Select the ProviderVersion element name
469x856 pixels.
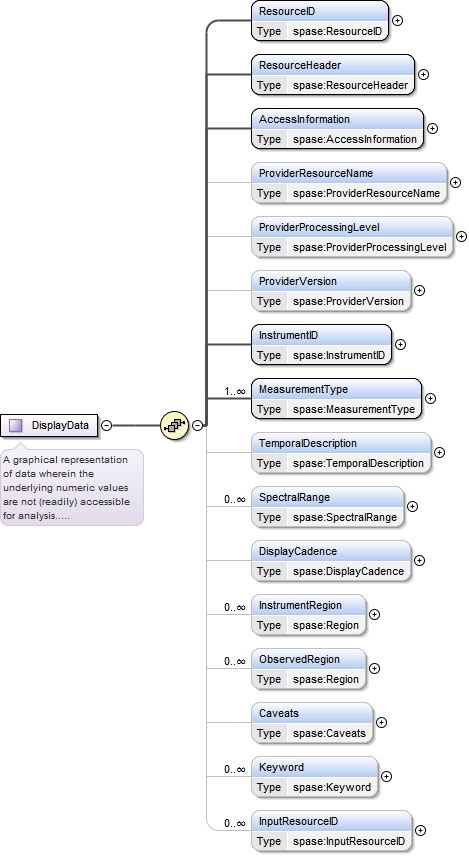[298, 282]
